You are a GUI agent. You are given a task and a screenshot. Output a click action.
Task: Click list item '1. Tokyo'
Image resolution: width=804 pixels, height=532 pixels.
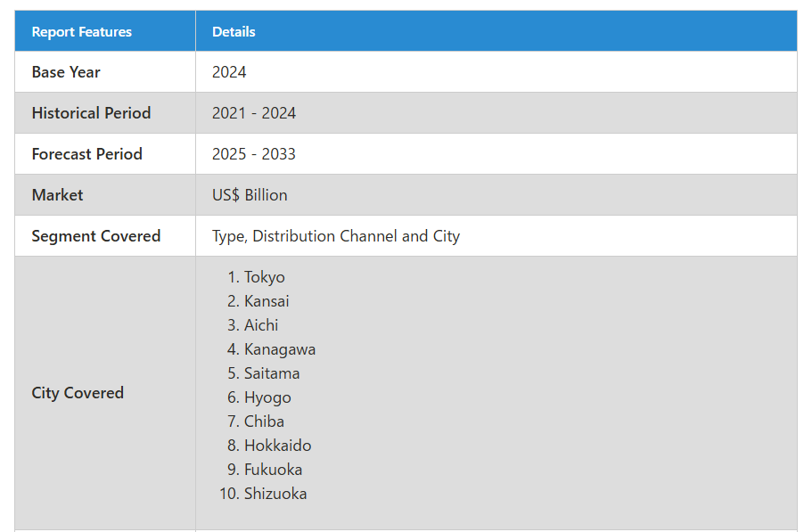(256, 277)
